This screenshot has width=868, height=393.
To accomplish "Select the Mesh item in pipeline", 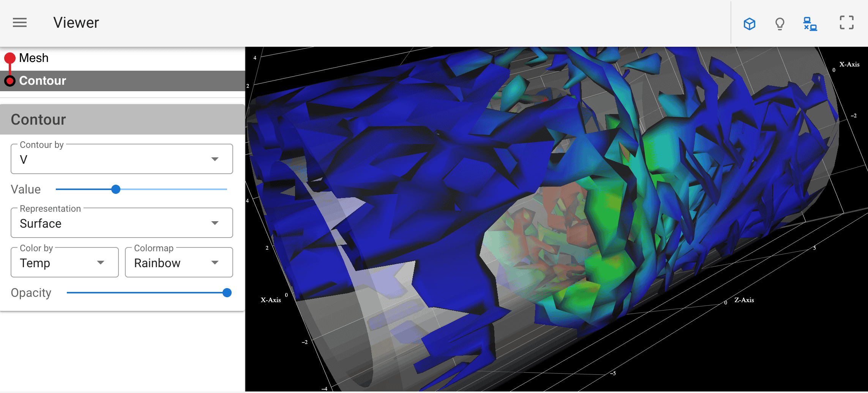I will (x=34, y=58).
